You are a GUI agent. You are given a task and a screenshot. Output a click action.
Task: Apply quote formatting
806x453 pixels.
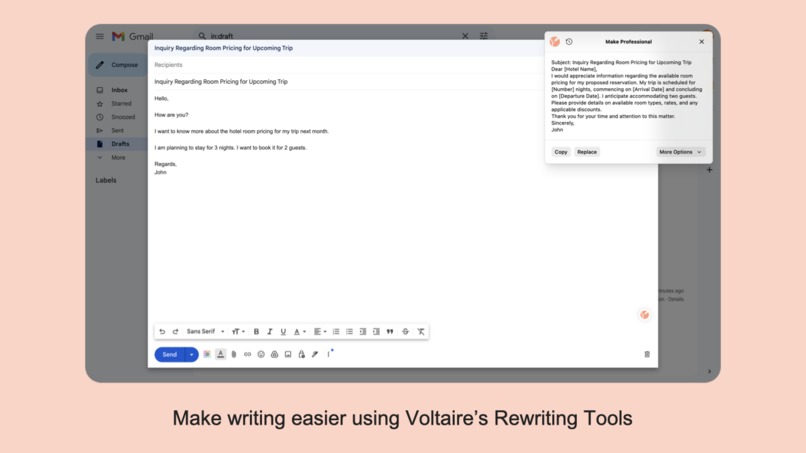tap(390, 332)
